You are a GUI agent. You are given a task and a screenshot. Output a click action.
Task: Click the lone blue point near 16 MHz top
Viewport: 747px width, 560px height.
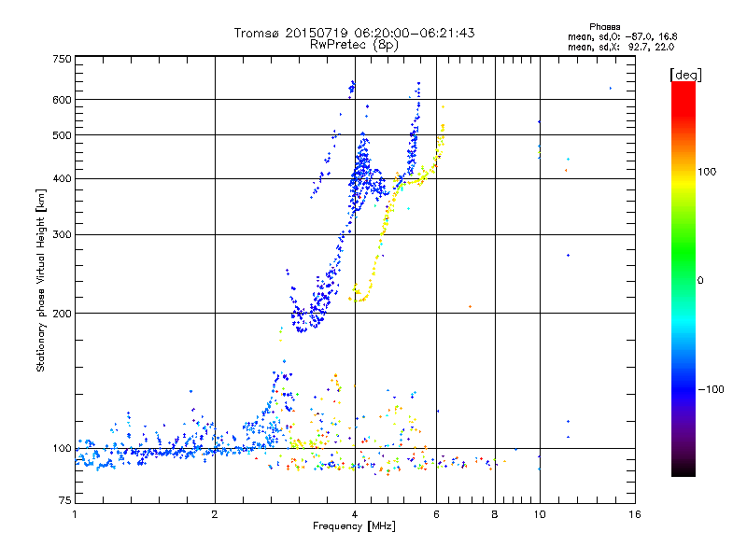coord(611,88)
